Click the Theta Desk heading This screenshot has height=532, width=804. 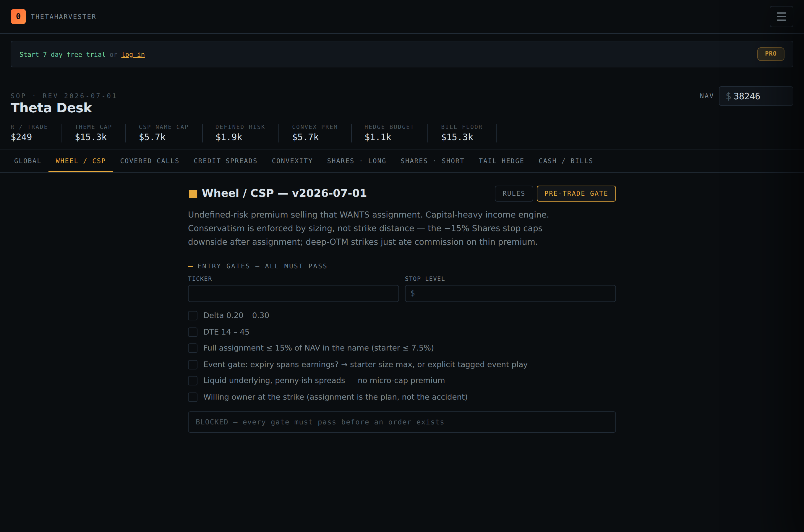click(x=51, y=108)
